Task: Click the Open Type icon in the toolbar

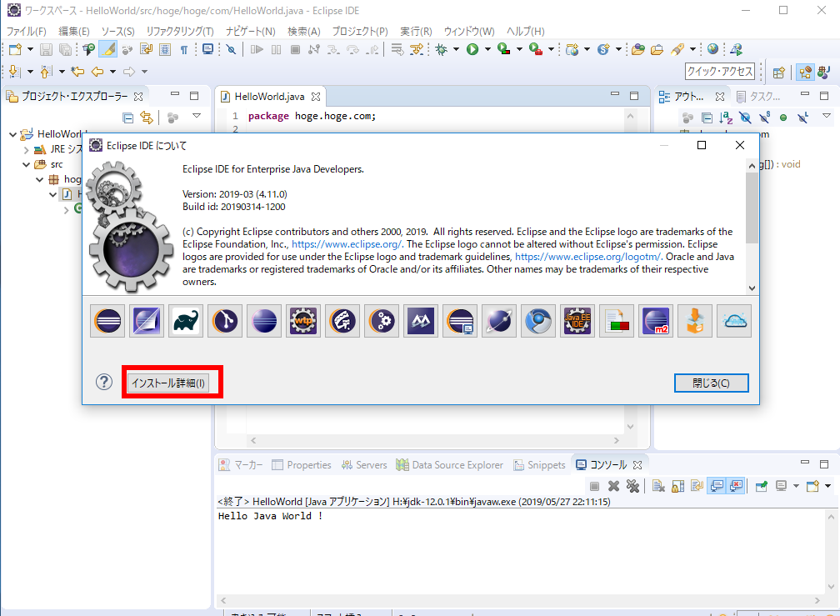Action: (637, 50)
